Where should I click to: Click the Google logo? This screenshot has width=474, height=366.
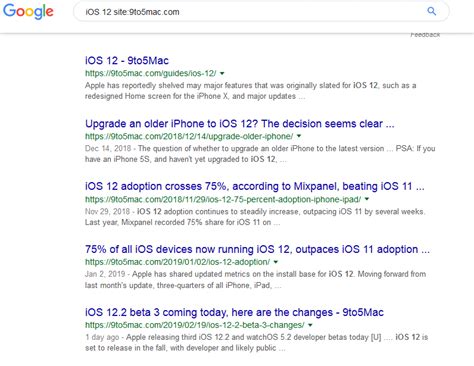click(28, 11)
